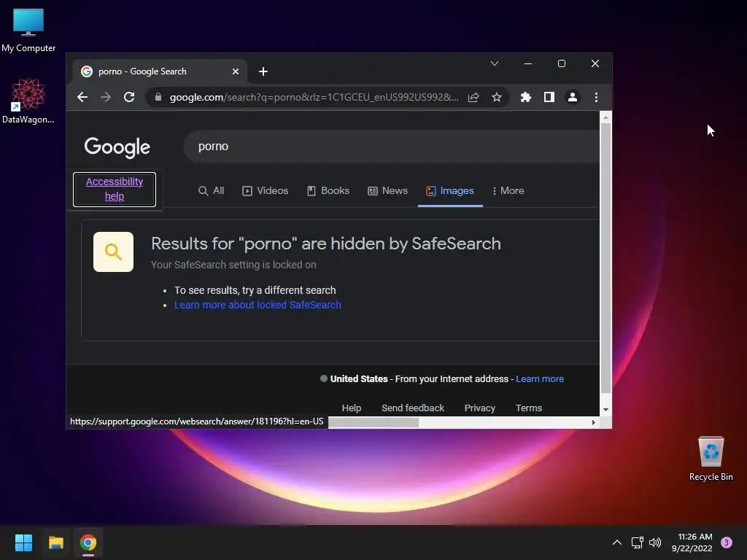This screenshot has width=747, height=560.
Task: Click the vertical scrollbar up arrow
Action: tap(605, 117)
